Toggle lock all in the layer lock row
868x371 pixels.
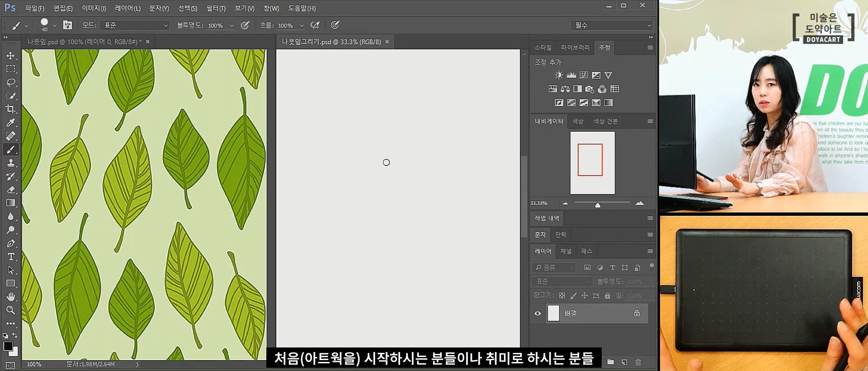tap(607, 295)
